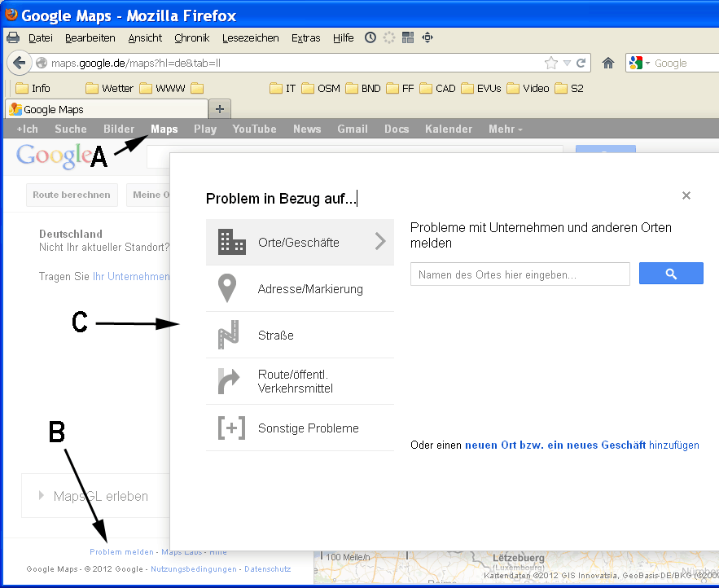The height and width of the screenshot is (588, 719).
Task: Open the Ansicht menu
Action: pyautogui.click(x=145, y=38)
